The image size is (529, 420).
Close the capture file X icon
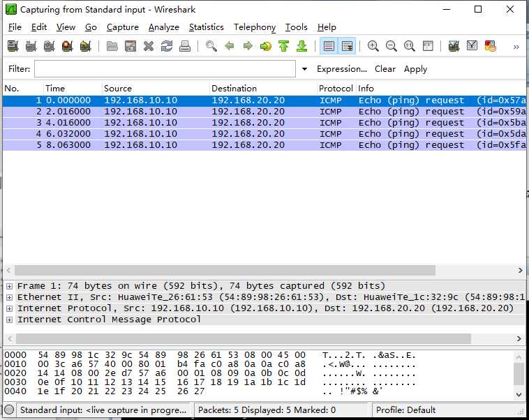[x=149, y=46]
